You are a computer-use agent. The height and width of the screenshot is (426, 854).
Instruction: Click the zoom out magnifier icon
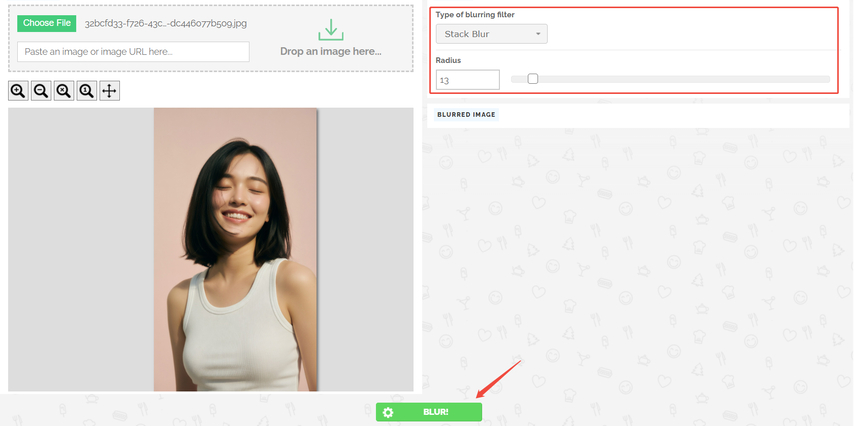click(x=41, y=91)
